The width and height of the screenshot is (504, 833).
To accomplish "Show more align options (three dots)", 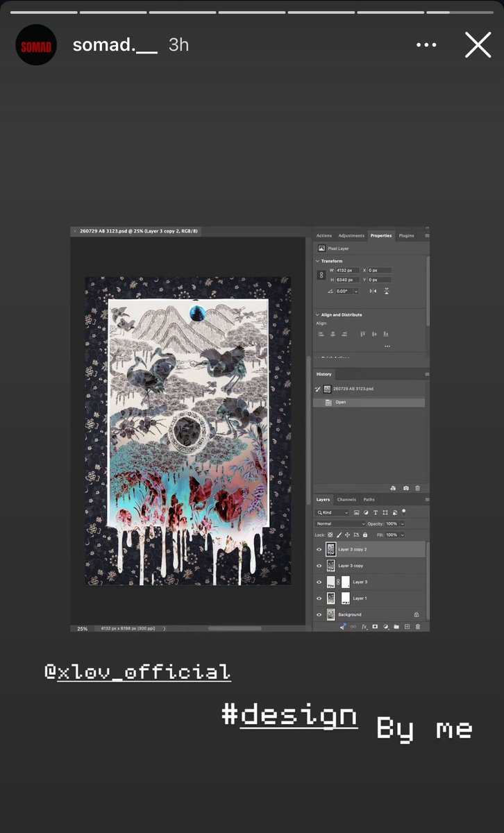I will tap(387, 346).
